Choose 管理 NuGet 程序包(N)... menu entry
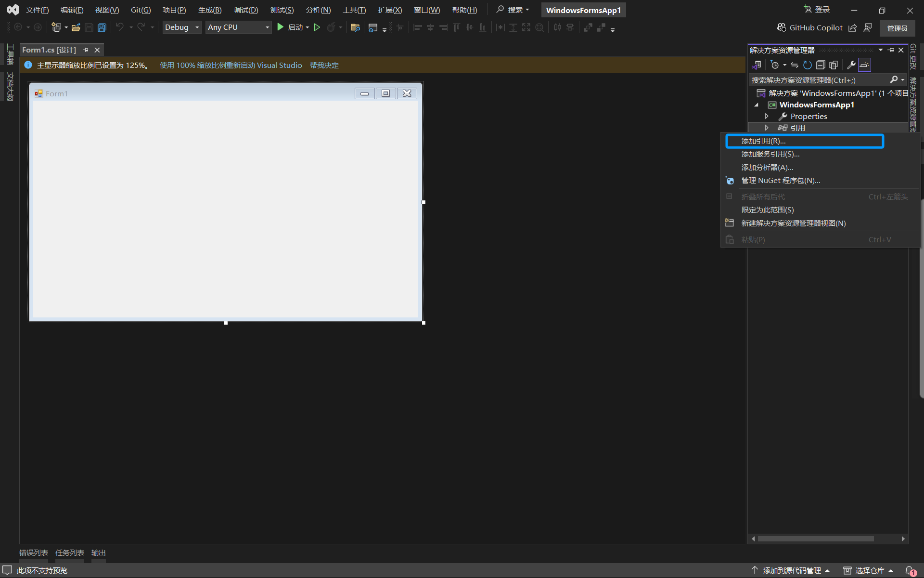This screenshot has height=578, width=924. coord(781,181)
